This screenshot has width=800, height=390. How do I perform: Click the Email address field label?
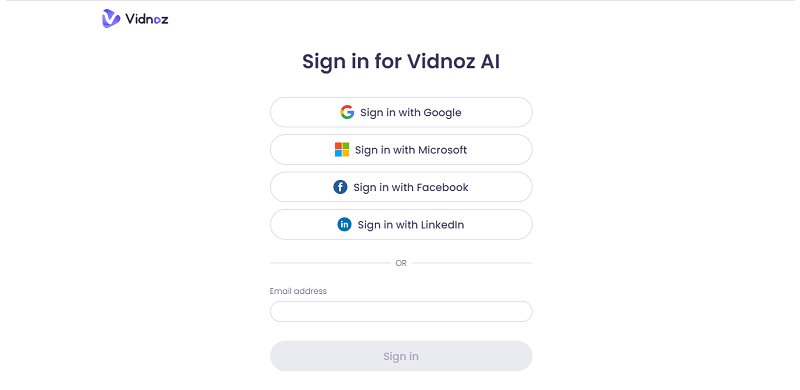298,291
